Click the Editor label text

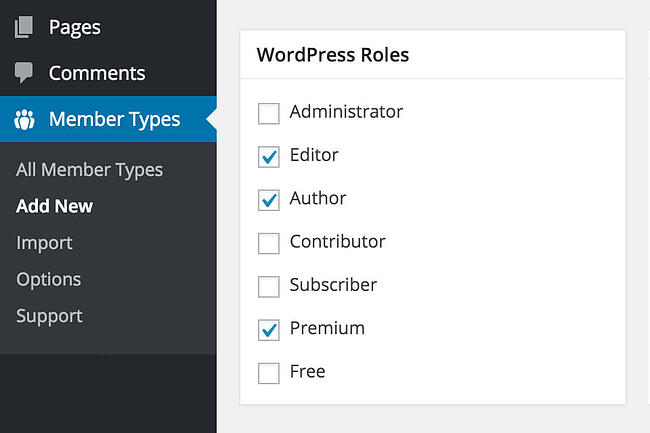[x=314, y=155]
